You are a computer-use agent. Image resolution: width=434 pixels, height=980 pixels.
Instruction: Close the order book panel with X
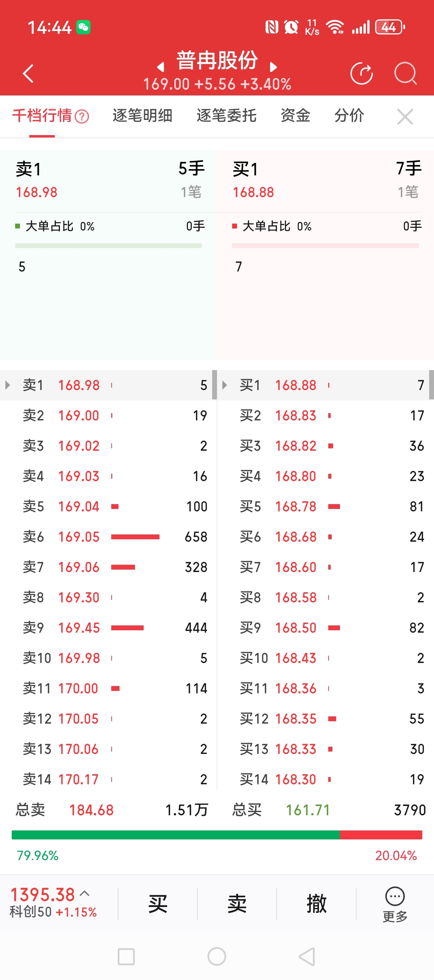405,116
